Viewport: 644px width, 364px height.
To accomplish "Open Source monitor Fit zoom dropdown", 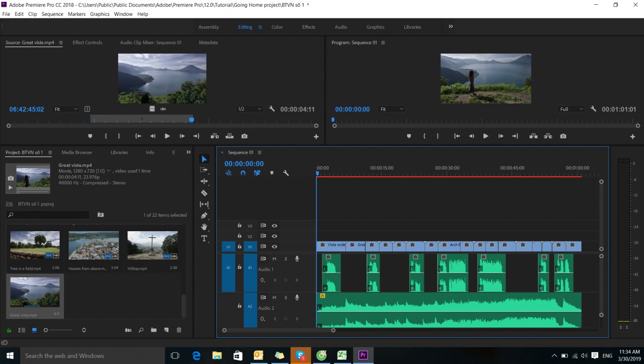I will pos(66,109).
